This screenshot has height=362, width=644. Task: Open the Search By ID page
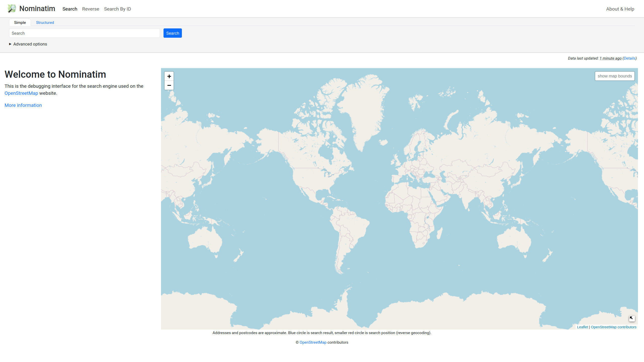tap(117, 9)
